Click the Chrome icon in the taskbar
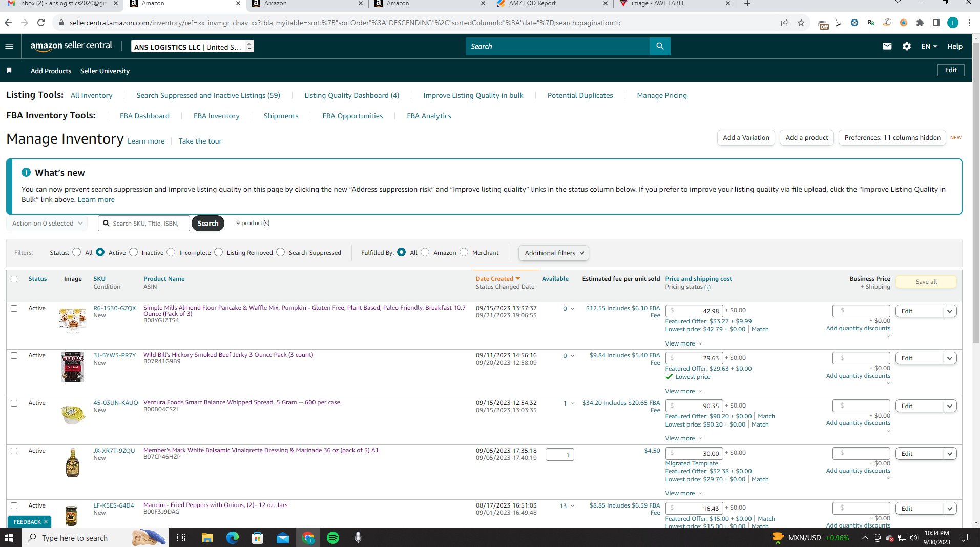980x547 pixels. [308, 538]
